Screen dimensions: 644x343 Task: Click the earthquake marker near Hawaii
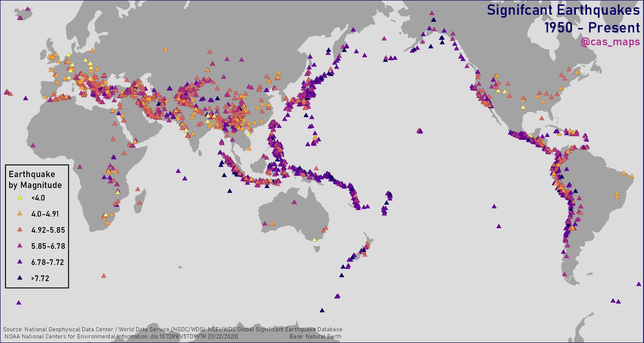point(419,130)
